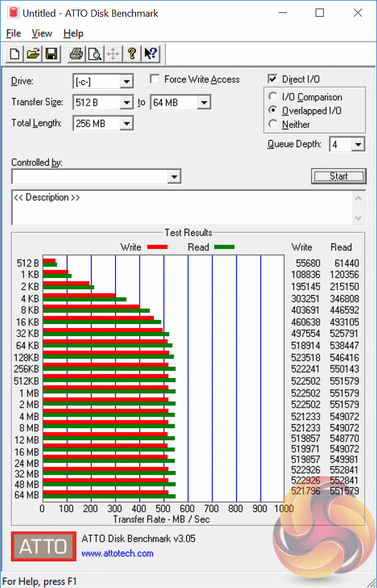Select the I/O Comparison radio button
The height and width of the screenshot is (588, 377).
(273, 96)
